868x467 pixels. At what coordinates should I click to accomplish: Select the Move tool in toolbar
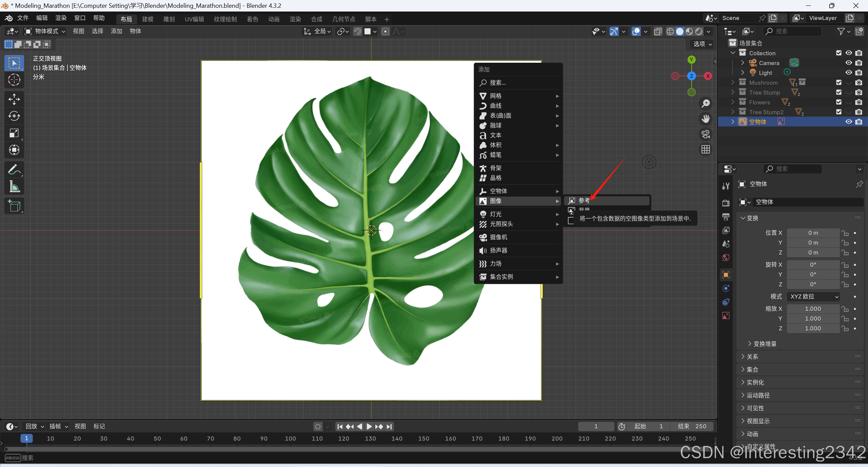14,99
